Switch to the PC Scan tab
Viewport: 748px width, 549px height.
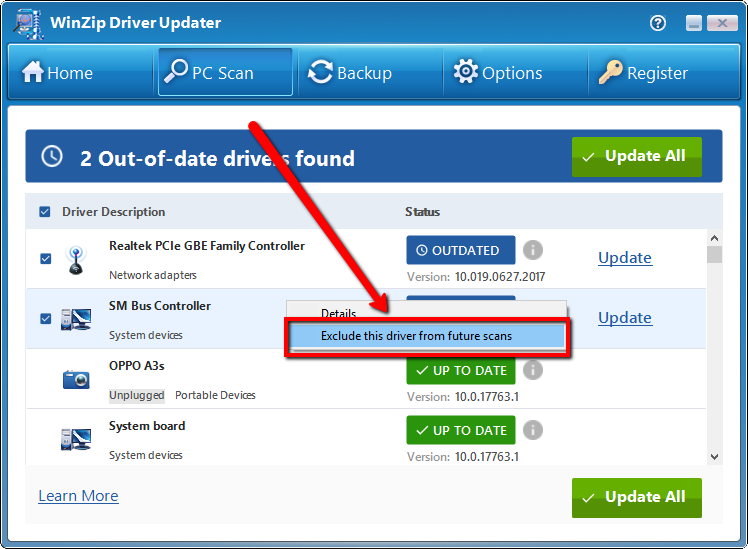coord(225,72)
